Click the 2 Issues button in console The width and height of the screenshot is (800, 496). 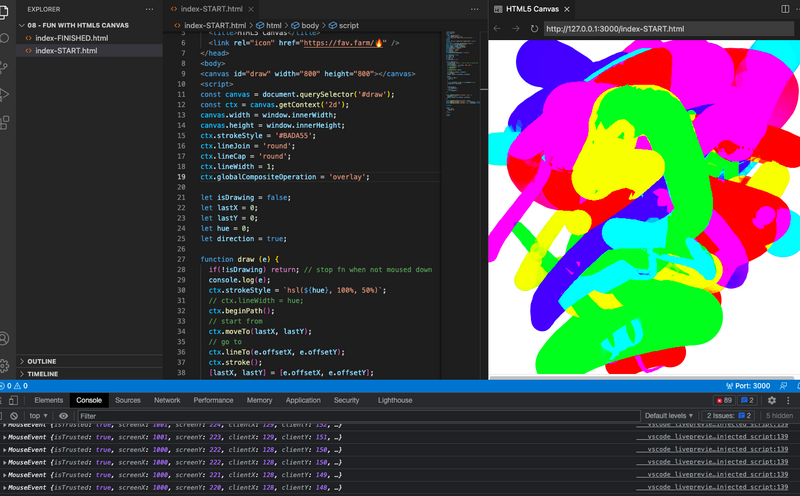730,416
